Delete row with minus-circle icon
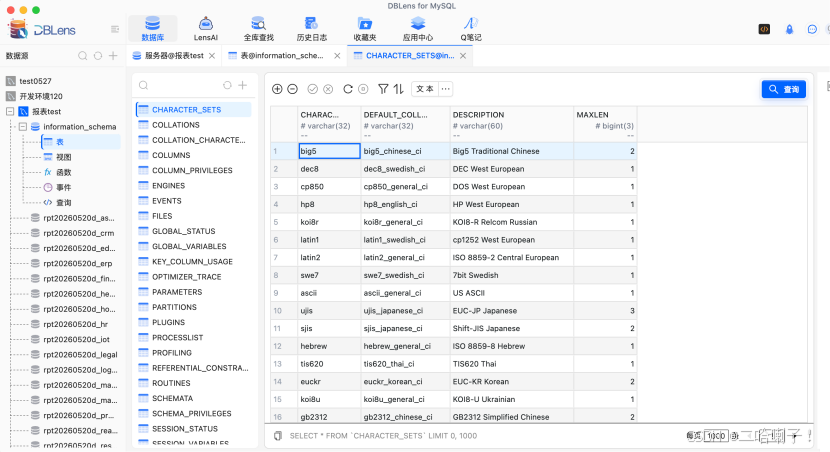 (x=292, y=89)
